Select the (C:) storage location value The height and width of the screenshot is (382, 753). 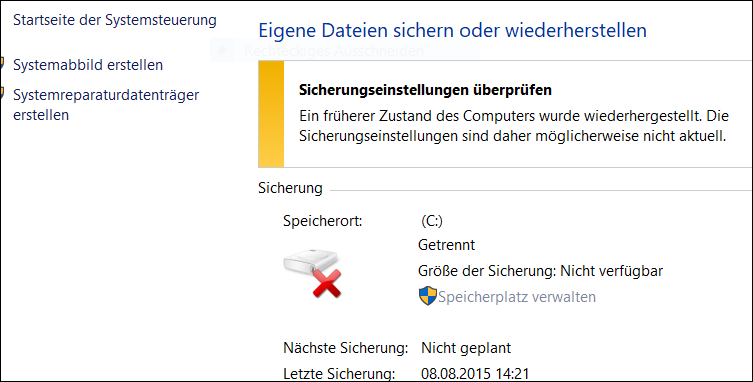(x=432, y=221)
